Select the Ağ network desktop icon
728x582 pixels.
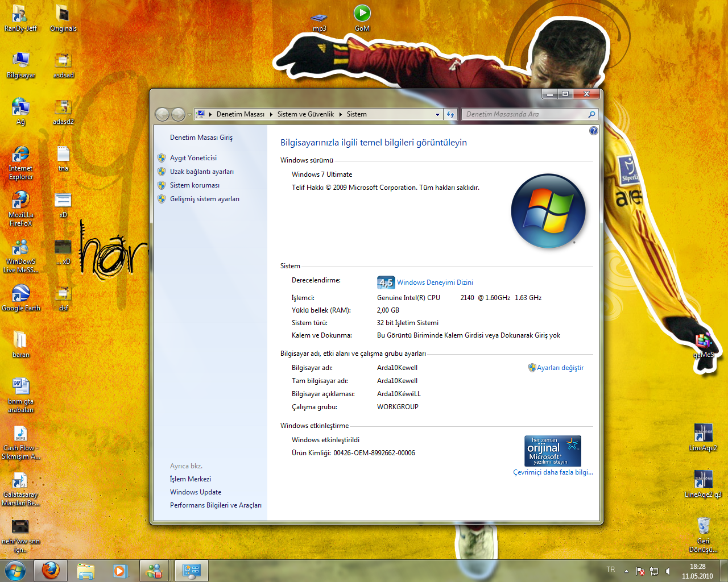pos(20,111)
